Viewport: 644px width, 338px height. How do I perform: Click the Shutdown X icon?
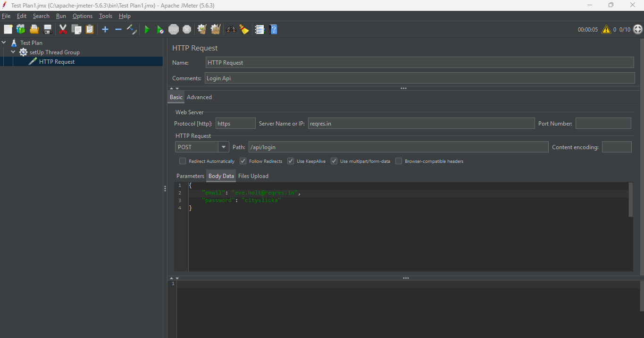pyautogui.click(x=187, y=29)
